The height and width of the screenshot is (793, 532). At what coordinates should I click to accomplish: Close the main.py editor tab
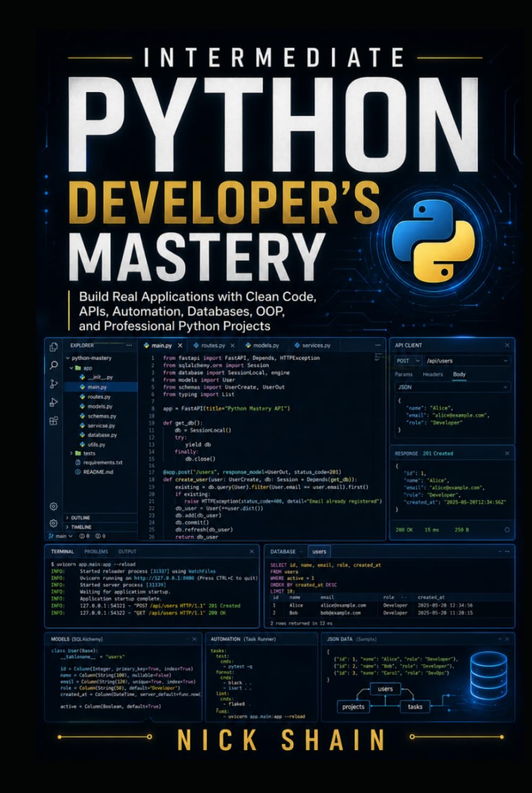pyautogui.click(x=180, y=345)
